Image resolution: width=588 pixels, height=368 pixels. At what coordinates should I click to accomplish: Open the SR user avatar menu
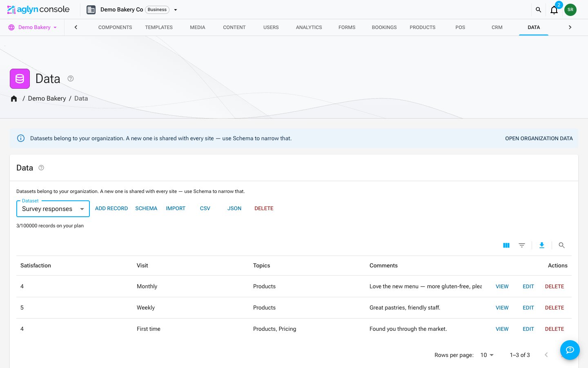pos(570,10)
